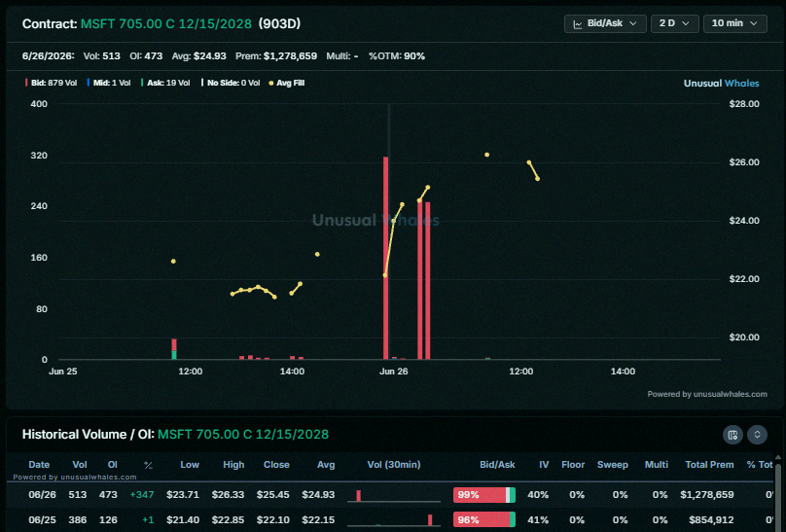Click the Prem: $1,278,659 summary stat
The width and height of the screenshot is (786, 532).
pos(276,56)
